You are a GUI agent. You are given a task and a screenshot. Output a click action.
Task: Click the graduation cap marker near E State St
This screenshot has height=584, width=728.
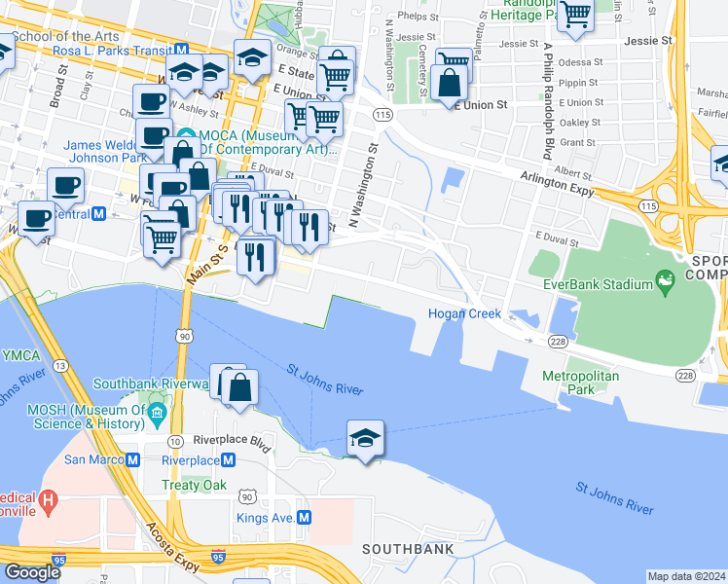253,58
